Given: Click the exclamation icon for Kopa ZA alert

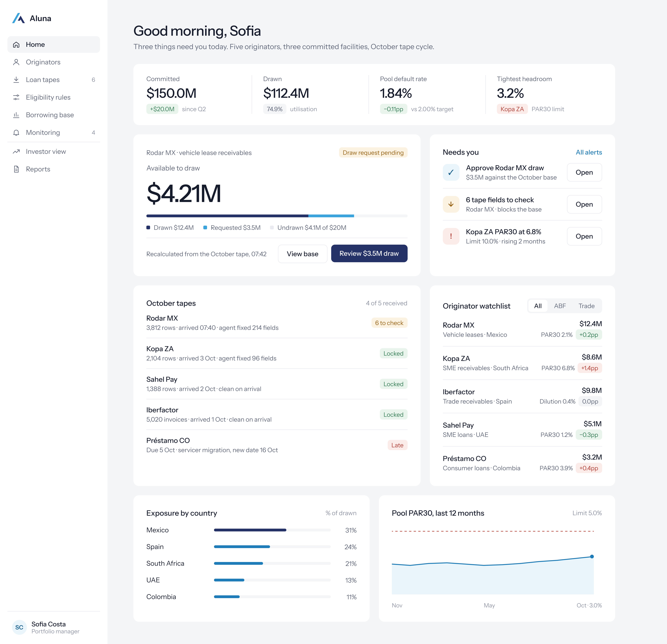Looking at the screenshot, I should pyautogui.click(x=451, y=236).
